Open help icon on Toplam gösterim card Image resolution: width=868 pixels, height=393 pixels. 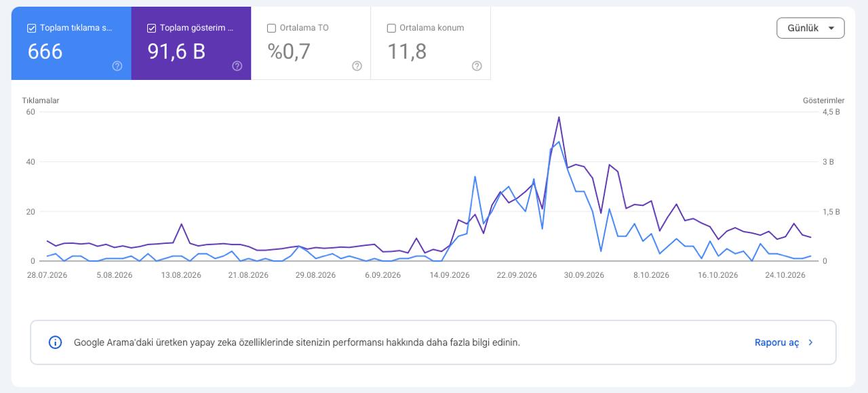click(237, 66)
